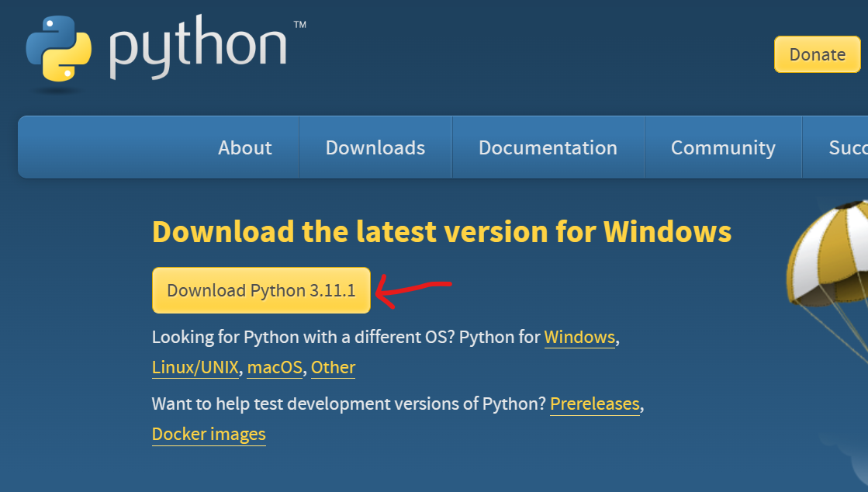
Task: Click the Python logo icon
Action: [x=59, y=48]
